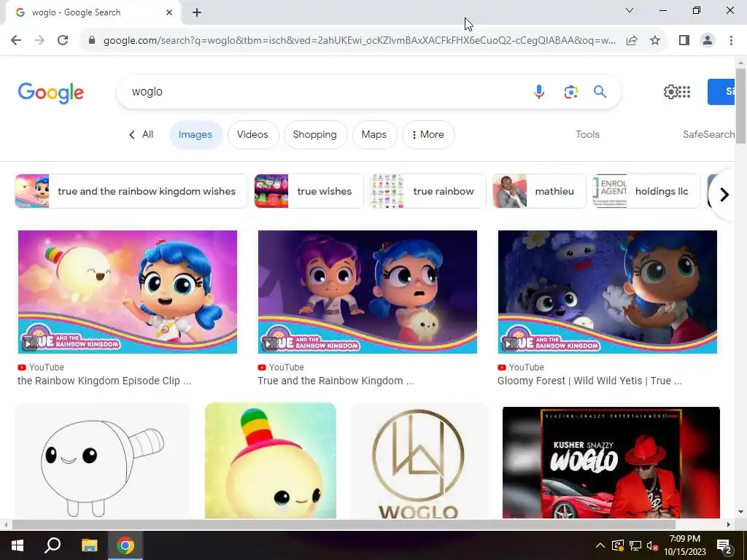The width and height of the screenshot is (747, 560).
Task: Click the browser forward arrow
Action: [39, 40]
